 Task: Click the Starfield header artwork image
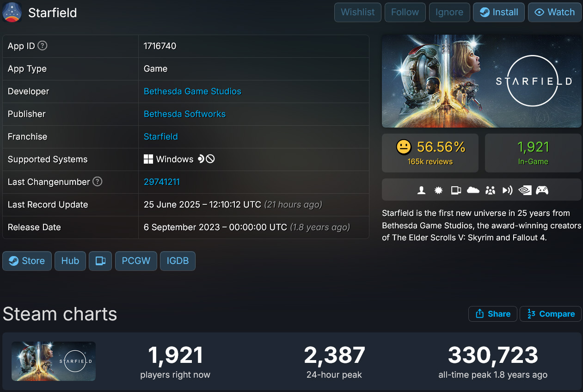(x=481, y=81)
